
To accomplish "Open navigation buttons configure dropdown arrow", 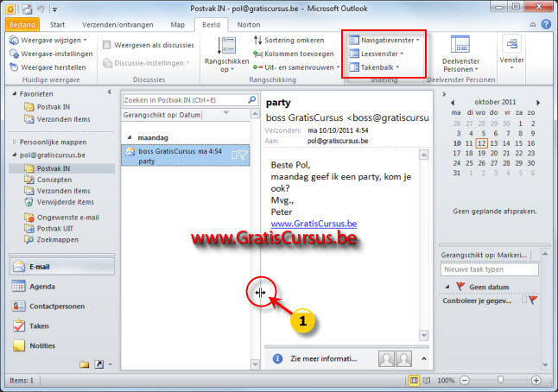I will pos(111,364).
